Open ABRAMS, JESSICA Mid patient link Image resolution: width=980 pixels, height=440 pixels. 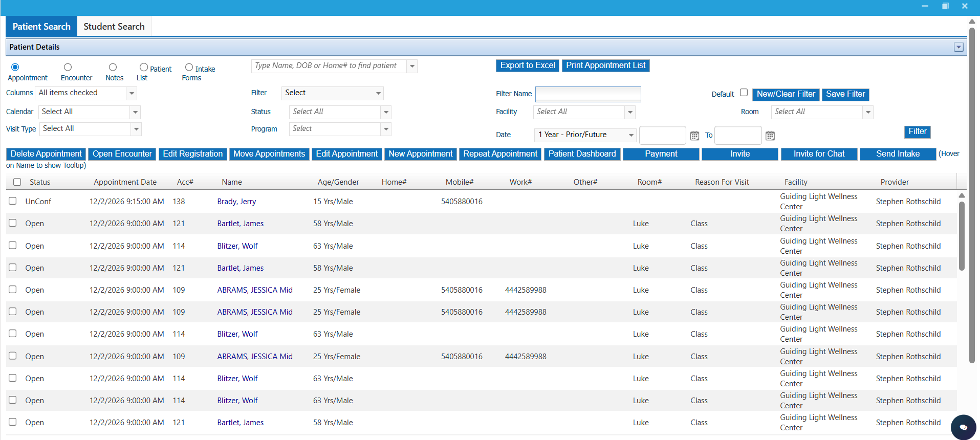click(254, 290)
